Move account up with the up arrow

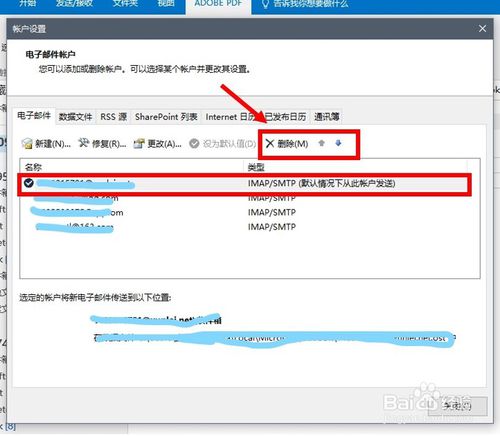click(x=321, y=143)
